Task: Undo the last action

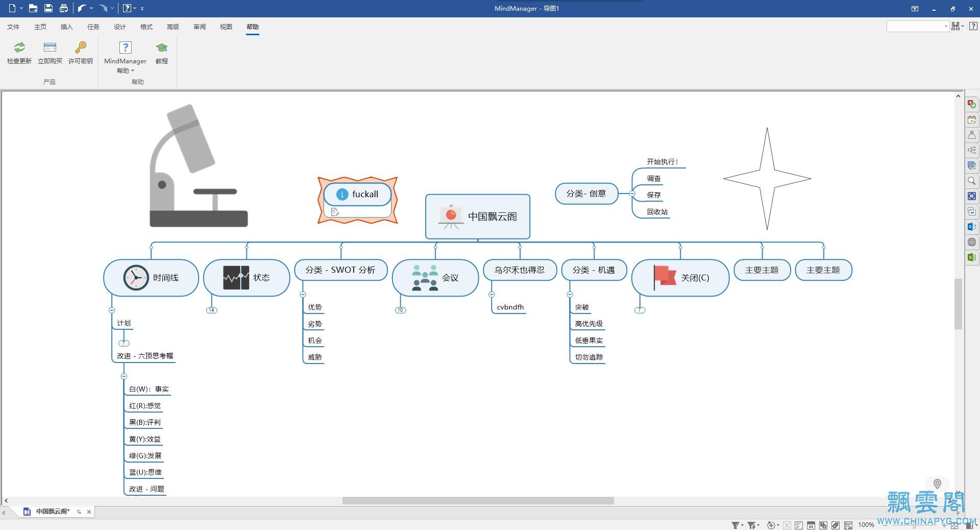Action: [82, 8]
